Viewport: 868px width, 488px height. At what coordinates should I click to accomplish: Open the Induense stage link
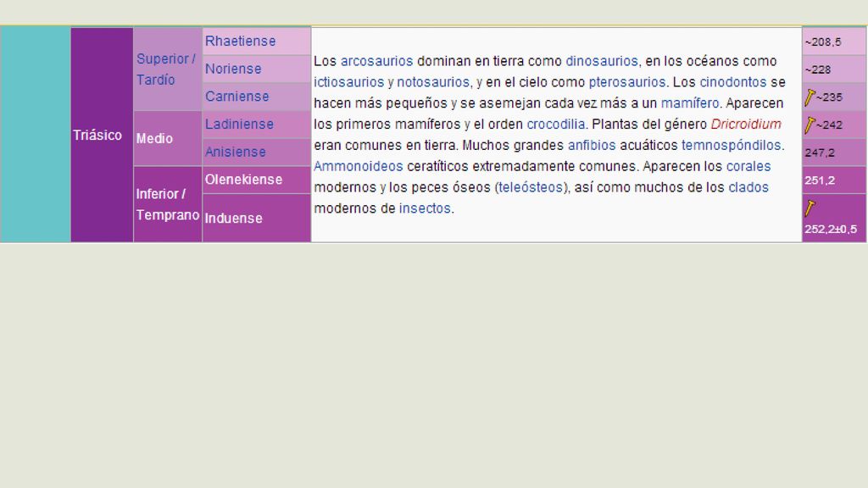[x=234, y=218]
